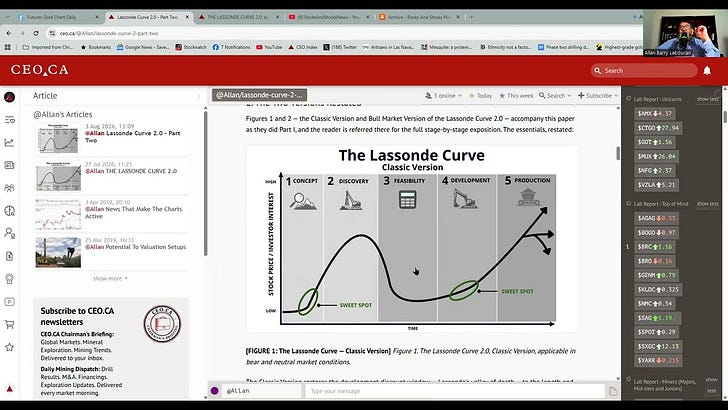The image size is (728, 410).
Task: Open the shopping cart icon in left sidebar
Action: coord(9,325)
